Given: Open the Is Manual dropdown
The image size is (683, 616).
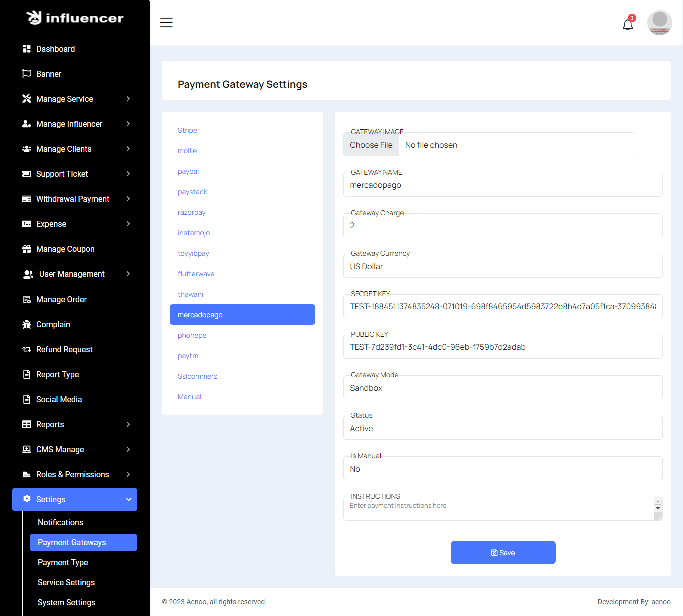Looking at the screenshot, I should (x=502, y=469).
